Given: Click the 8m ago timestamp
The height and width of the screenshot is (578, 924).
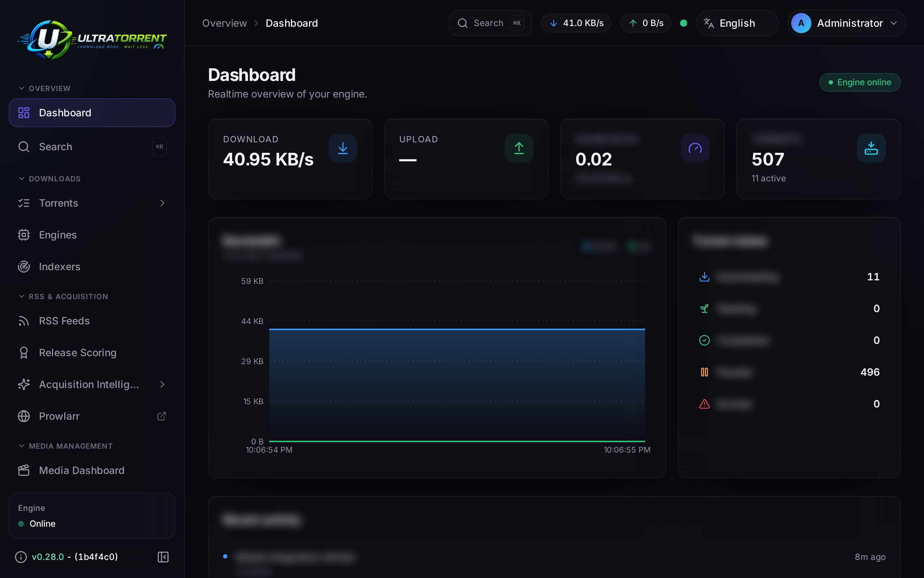Looking at the screenshot, I should 870,557.
